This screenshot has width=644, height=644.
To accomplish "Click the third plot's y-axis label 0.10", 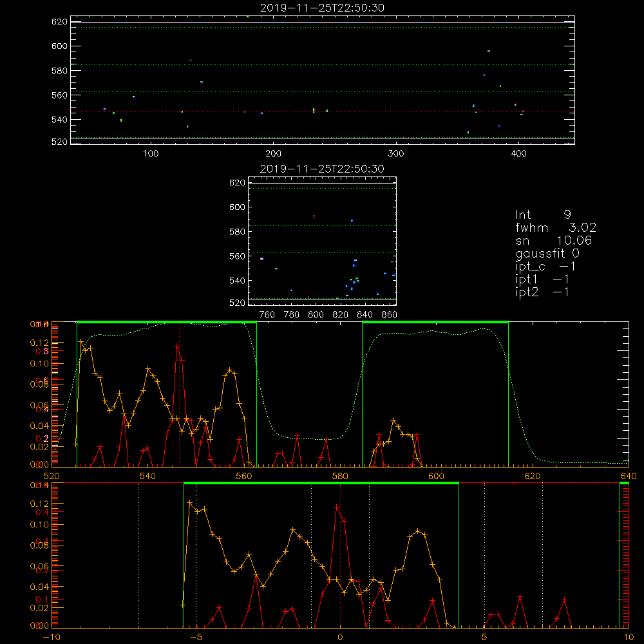I will pyautogui.click(x=39, y=363).
